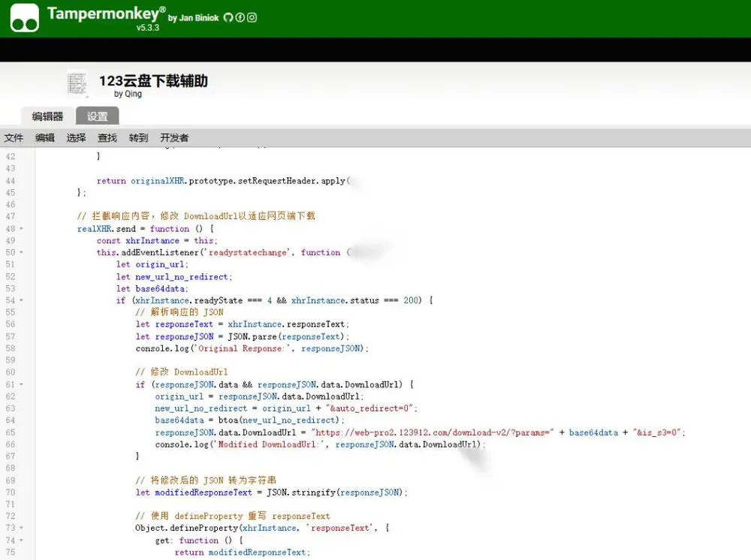Switch to the 编辑器 tab
751x560 pixels.
click(47, 116)
